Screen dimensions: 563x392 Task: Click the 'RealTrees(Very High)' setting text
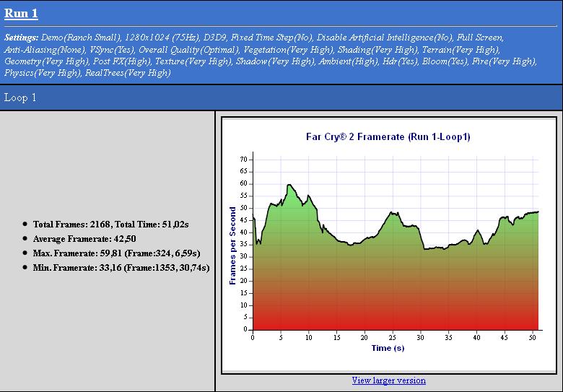[x=128, y=73]
